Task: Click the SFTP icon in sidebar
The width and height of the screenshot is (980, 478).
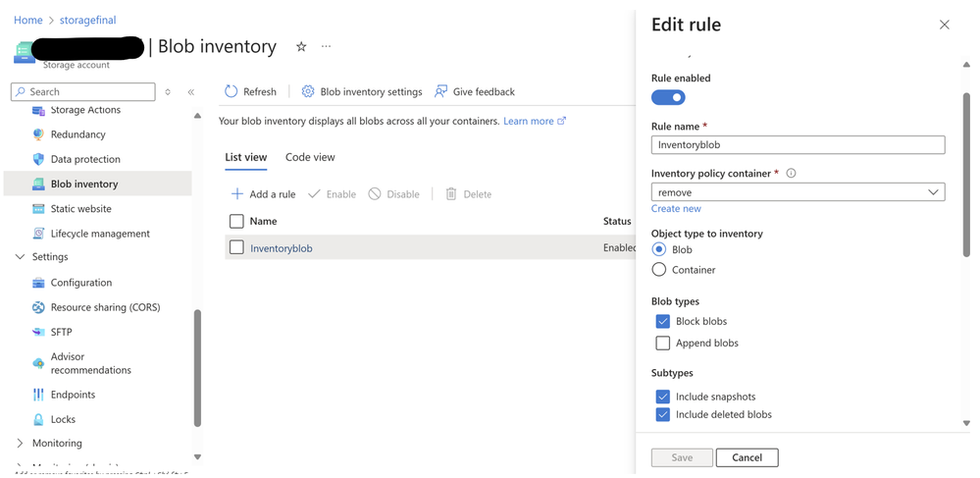Action: 39,332
